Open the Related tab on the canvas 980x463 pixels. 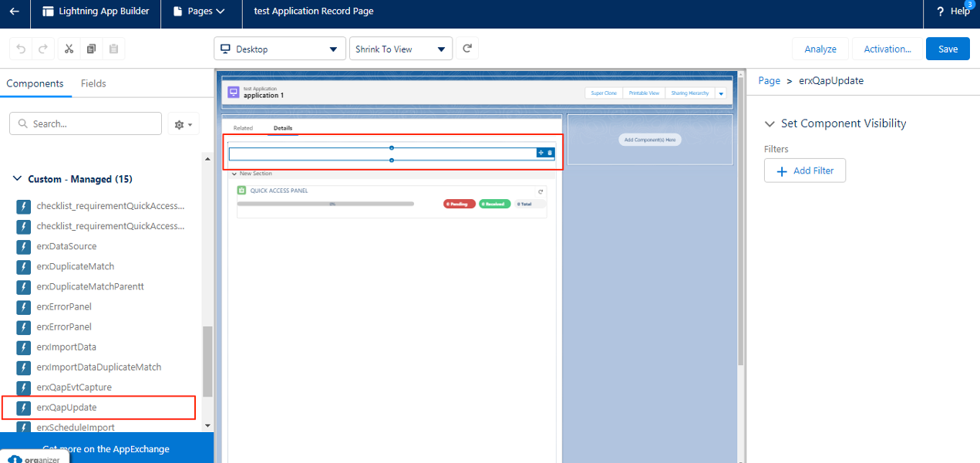click(x=243, y=128)
